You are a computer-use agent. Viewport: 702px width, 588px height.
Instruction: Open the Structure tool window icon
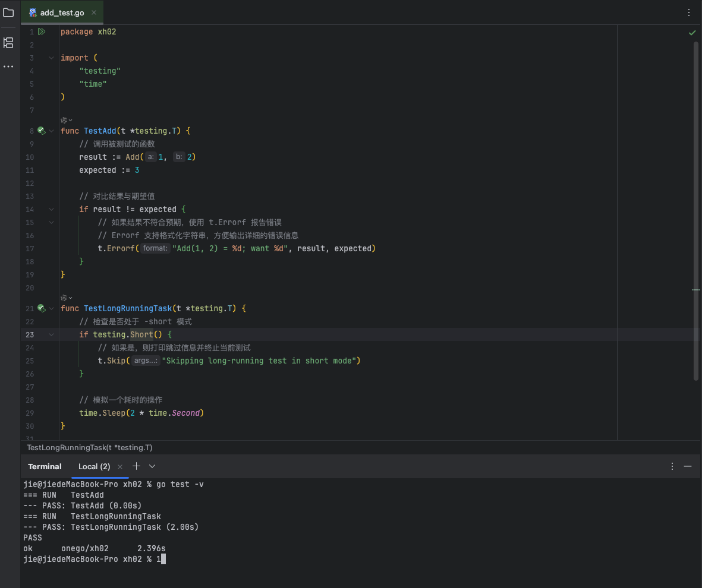click(8, 43)
